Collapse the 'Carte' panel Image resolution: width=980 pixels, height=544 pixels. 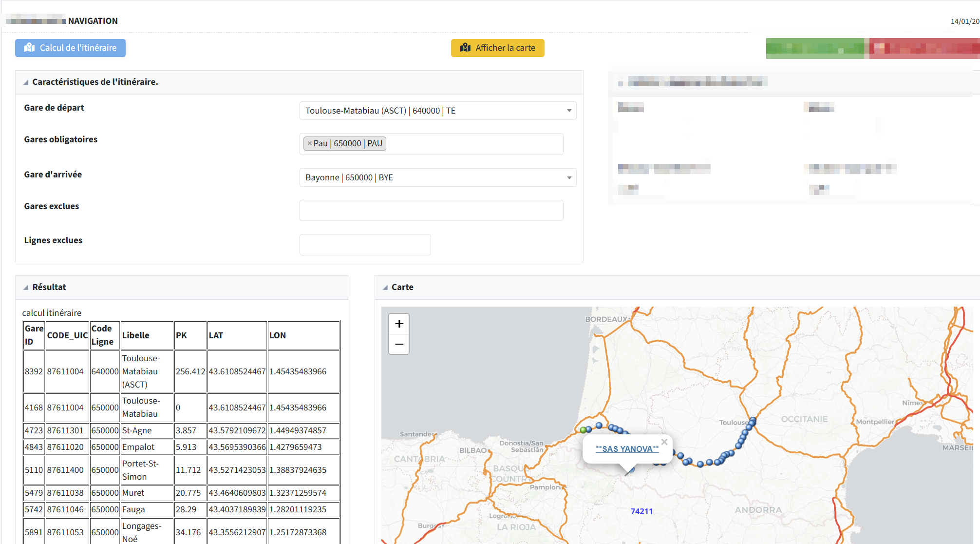click(384, 288)
